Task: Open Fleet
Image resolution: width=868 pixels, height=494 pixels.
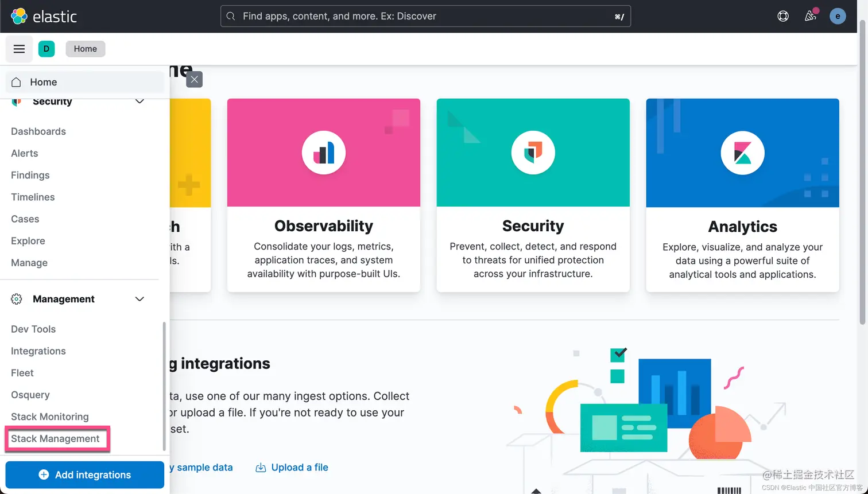Action: point(22,373)
